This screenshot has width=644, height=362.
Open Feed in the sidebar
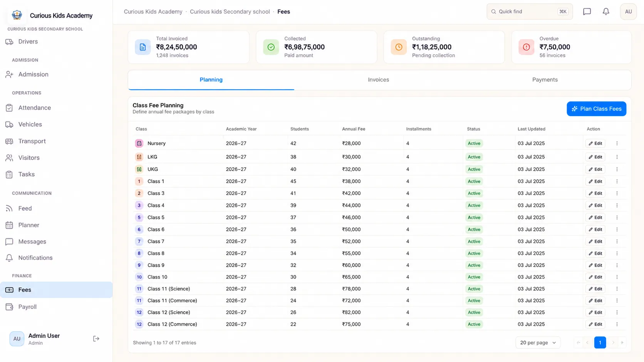click(x=56, y=209)
